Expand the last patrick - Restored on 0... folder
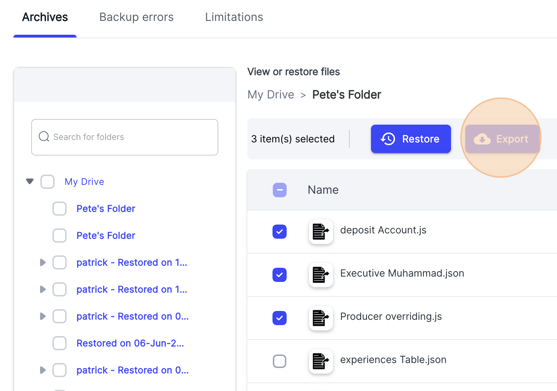Viewport: 557px width, 391px height. 43,370
